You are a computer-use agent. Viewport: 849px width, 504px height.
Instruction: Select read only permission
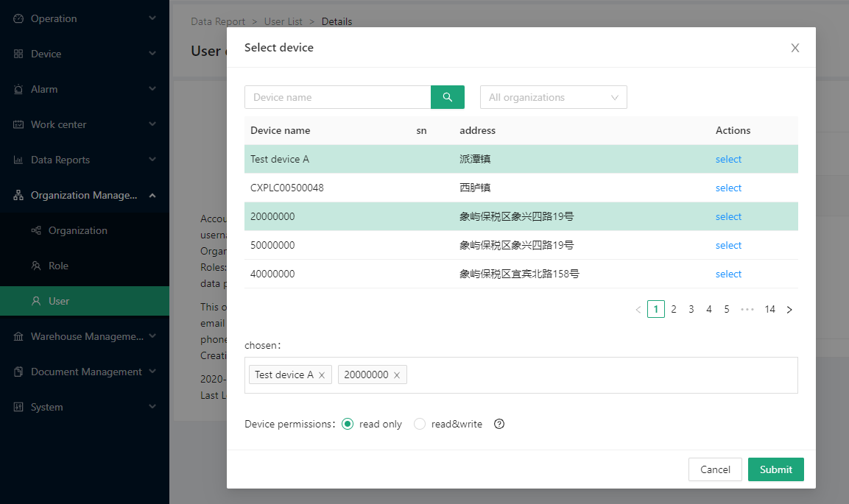click(x=348, y=424)
